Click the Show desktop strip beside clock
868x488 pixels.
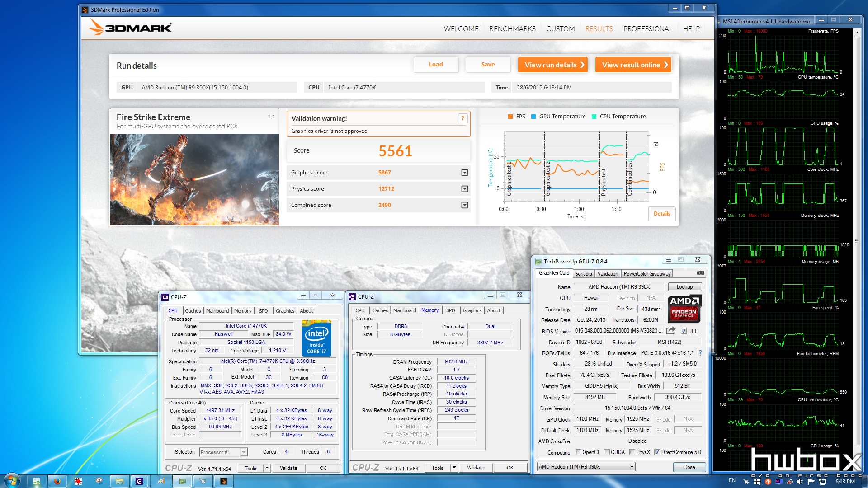pos(864,481)
